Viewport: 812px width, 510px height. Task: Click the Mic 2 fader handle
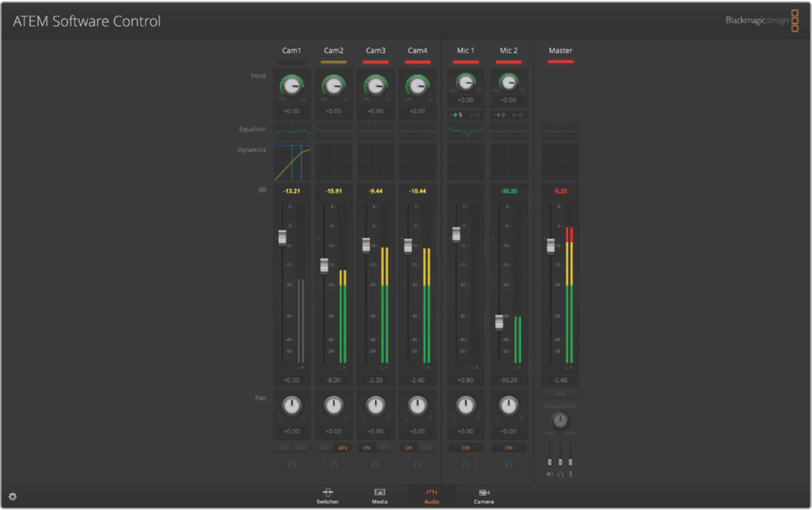pos(499,322)
